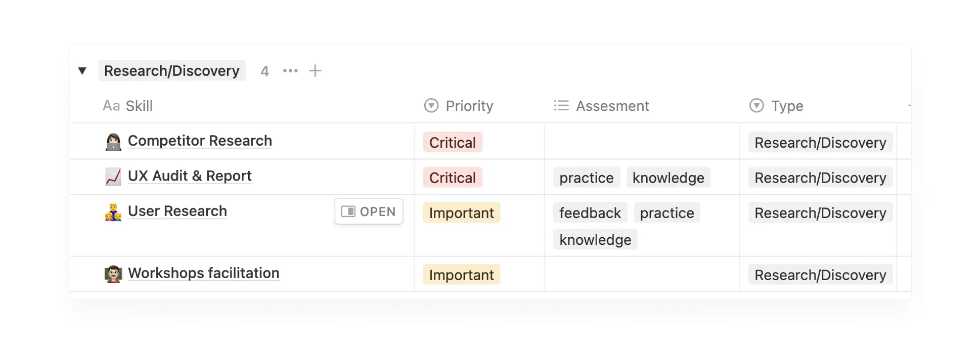Image resolution: width=980 pixels, height=344 pixels.
Task: Click the knowledge tag in User Research assessment
Action: [x=595, y=239]
